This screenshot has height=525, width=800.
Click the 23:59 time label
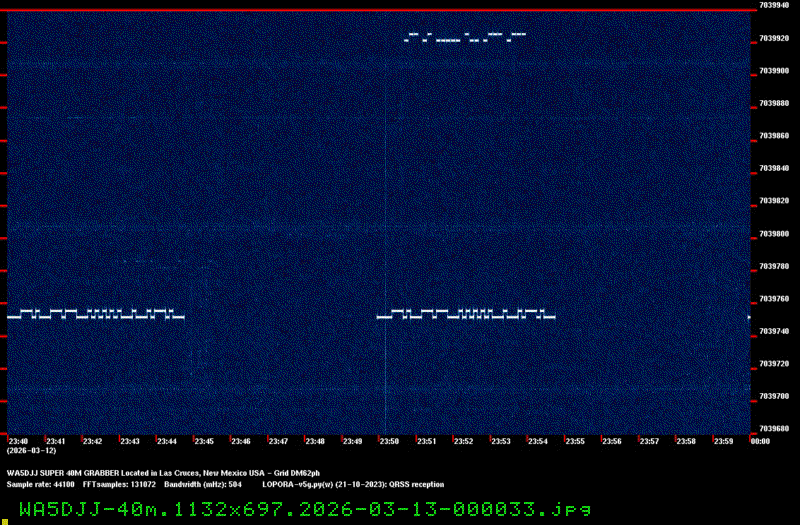723,441
